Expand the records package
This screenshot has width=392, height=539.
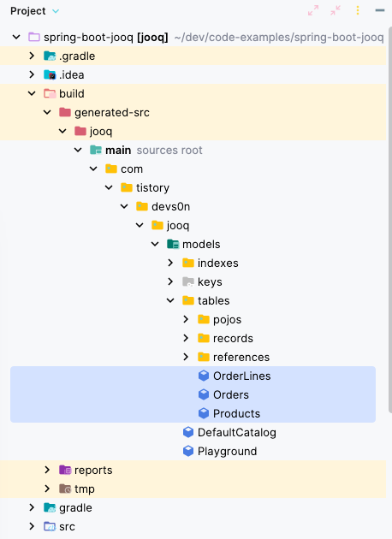[186, 338]
